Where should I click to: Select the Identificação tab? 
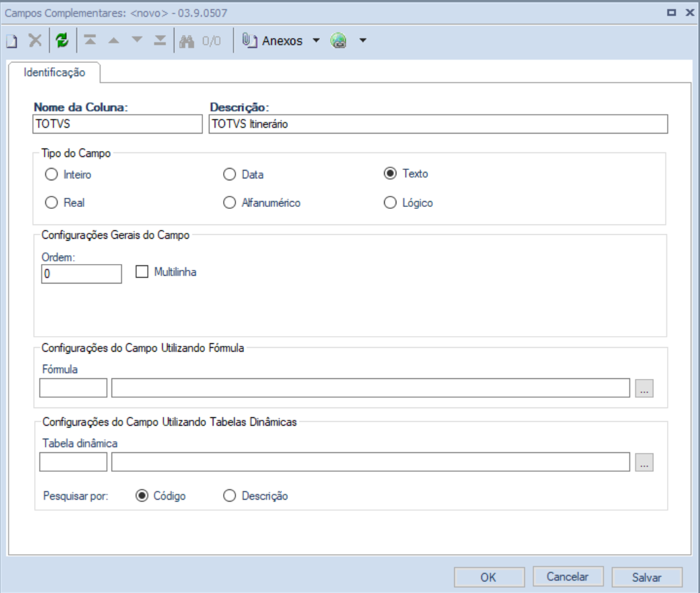click(54, 72)
